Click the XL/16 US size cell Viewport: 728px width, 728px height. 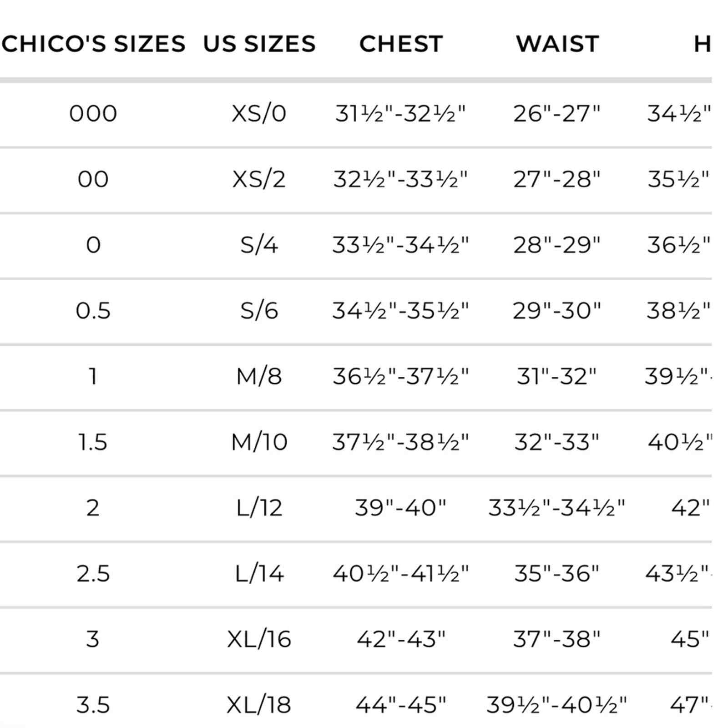(x=259, y=639)
